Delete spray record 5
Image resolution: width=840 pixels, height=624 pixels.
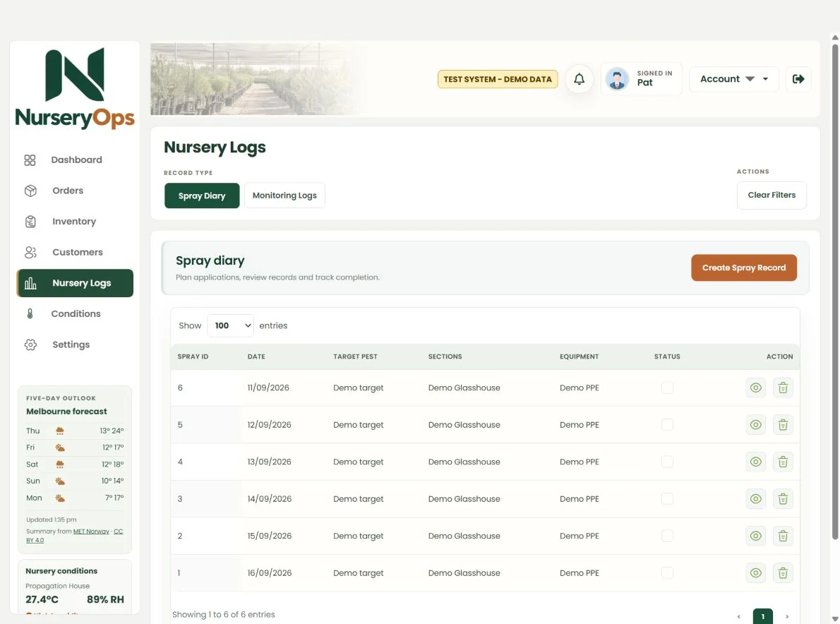tap(783, 425)
